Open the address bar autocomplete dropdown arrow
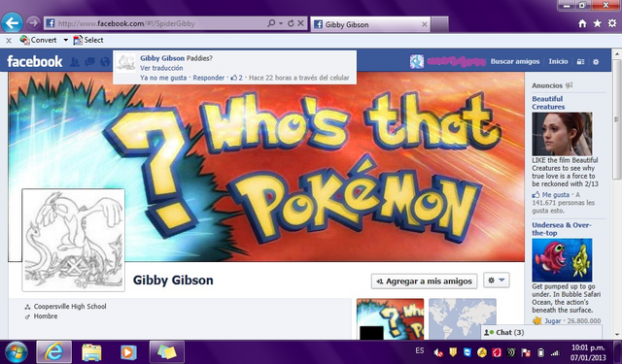Screen dimensions: 622x364 tap(281, 23)
